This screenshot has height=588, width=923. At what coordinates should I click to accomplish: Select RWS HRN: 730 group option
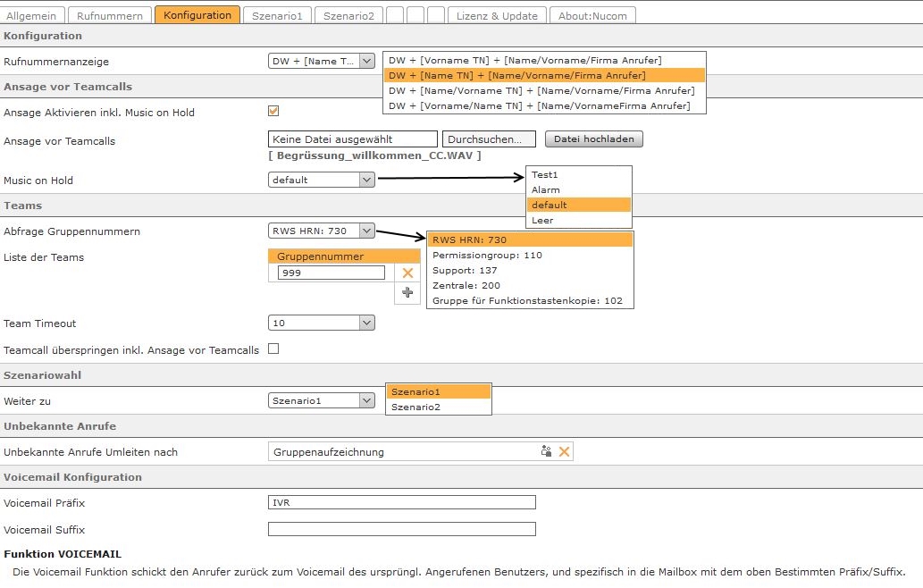coord(531,239)
